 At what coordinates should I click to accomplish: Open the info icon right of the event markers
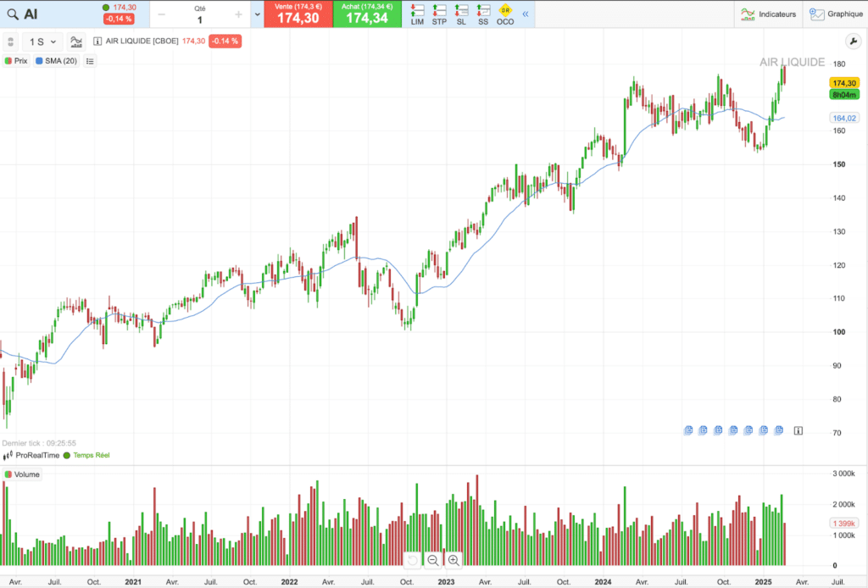(798, 430)
